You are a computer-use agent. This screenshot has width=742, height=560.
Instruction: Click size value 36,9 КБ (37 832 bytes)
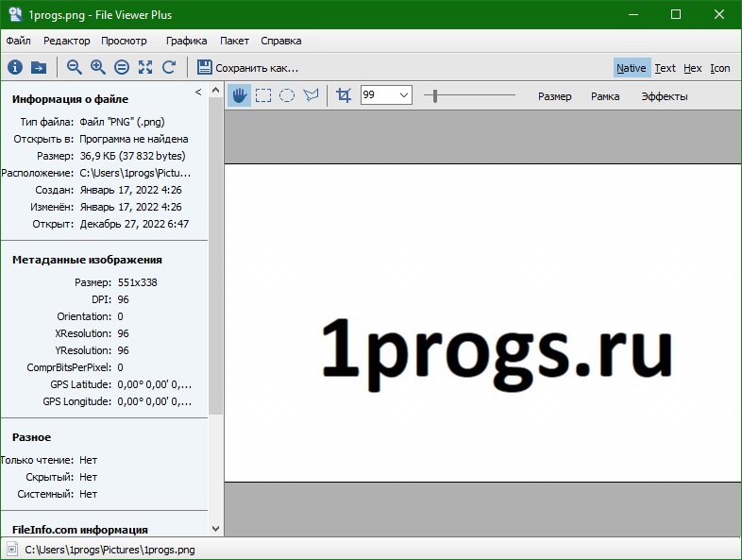132,156
